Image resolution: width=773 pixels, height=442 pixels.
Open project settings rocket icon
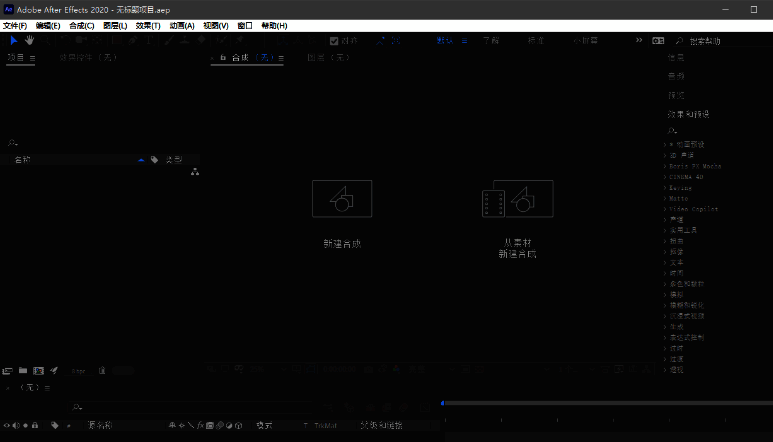click(x=54, y=371)
